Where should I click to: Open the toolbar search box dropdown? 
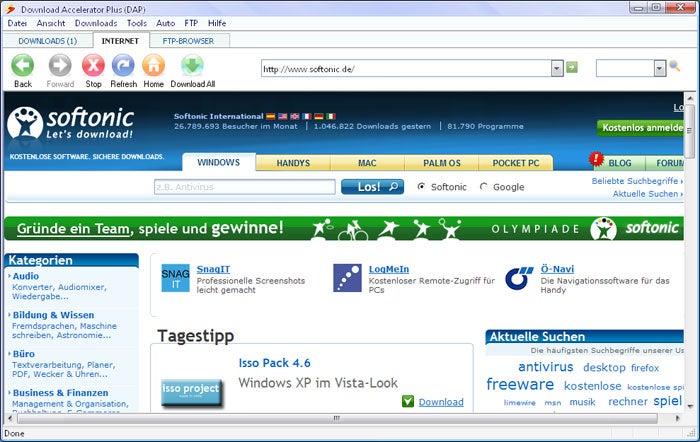pos(660,69)
